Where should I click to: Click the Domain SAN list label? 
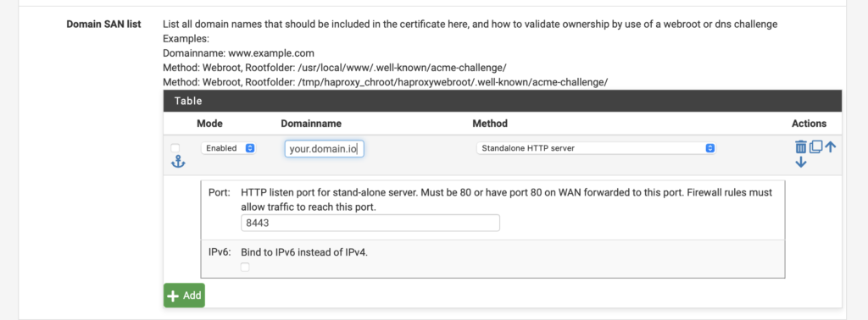(x=103, y=24)
